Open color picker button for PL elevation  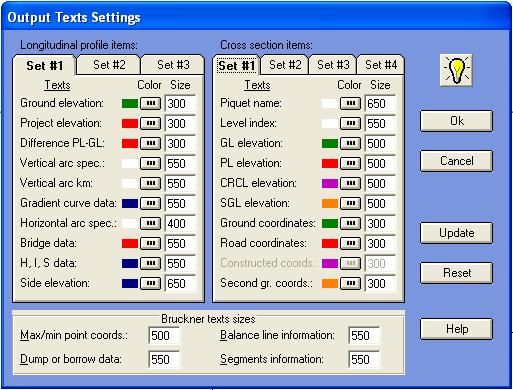[350, 164]
